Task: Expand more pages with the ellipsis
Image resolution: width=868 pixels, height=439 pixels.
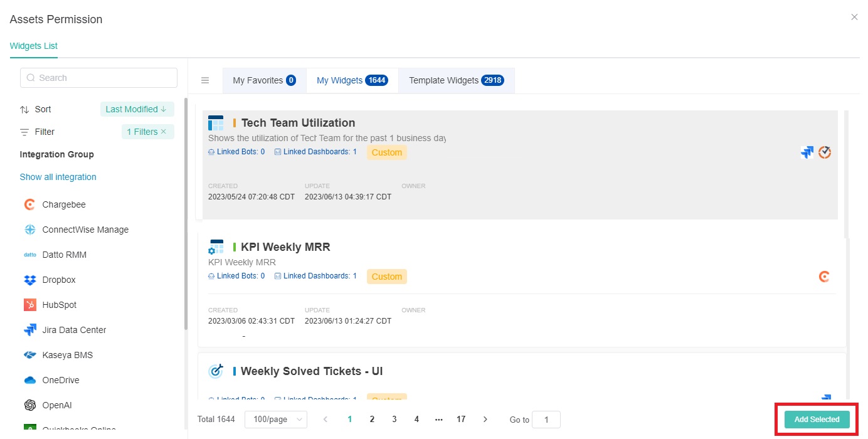Action: 438,420
